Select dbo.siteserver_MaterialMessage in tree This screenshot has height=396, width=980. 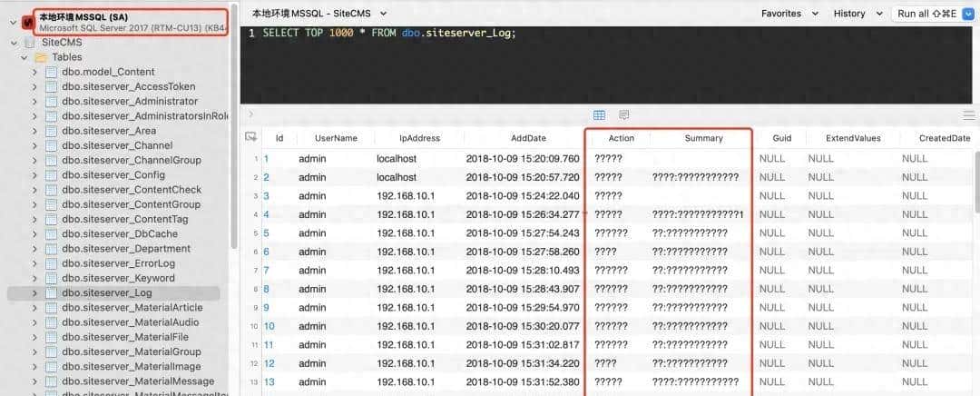coord(138,381)
